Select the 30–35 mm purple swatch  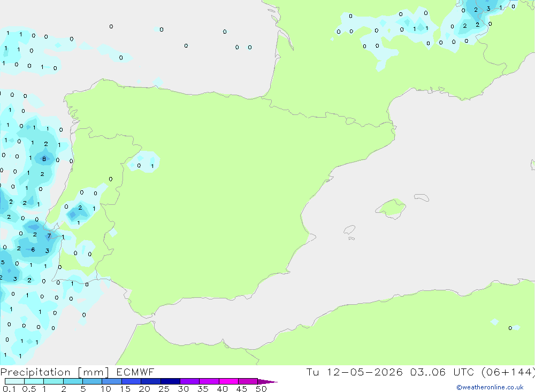[190, 381]
